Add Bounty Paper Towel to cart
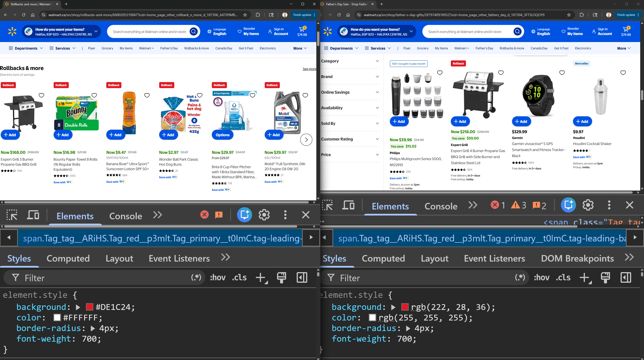 click(63, 135)
